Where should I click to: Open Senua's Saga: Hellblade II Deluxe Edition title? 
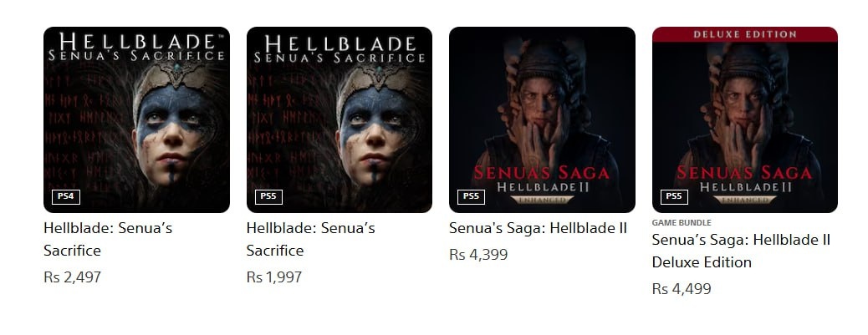(741, 251)
